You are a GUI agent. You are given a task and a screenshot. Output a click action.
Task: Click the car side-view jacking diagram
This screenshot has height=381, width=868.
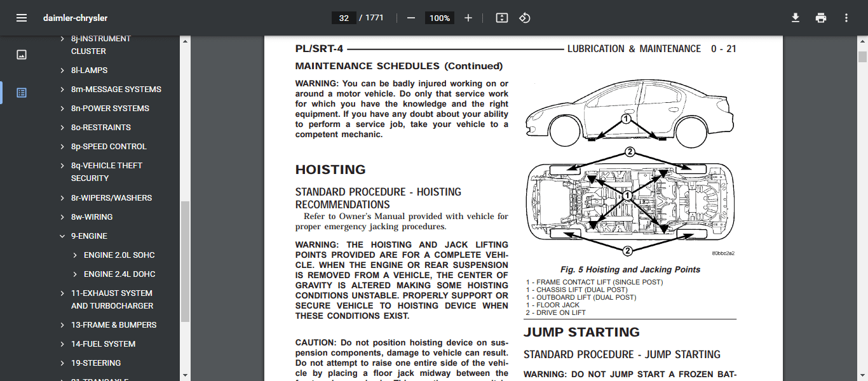pos(630,113)
